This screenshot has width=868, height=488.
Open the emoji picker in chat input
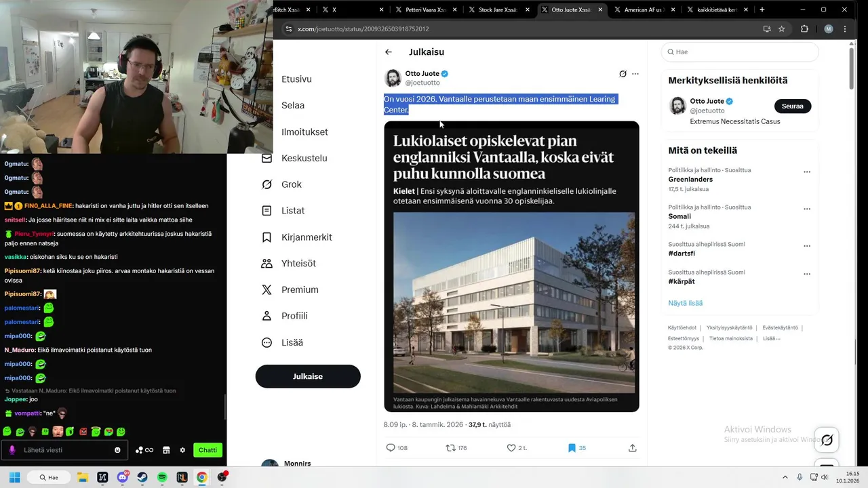tap(117, 450)
